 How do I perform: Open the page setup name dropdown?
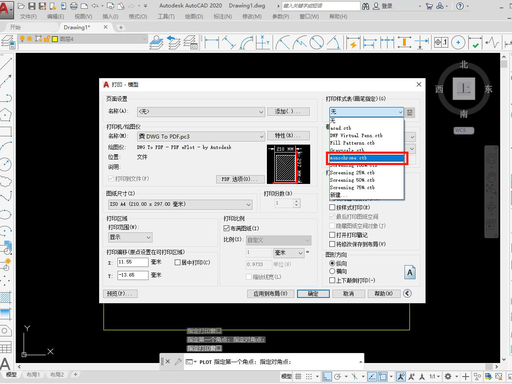[201, 112]
